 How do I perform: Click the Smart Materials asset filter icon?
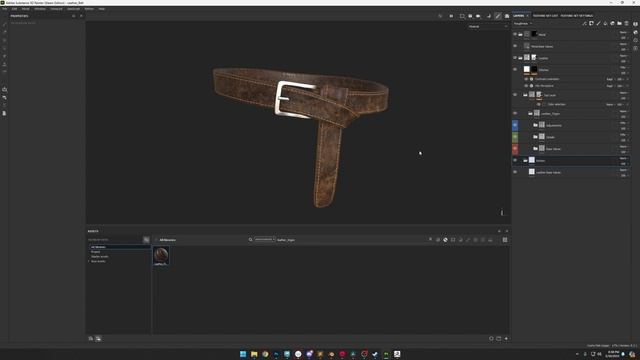[x=445, y=240]
